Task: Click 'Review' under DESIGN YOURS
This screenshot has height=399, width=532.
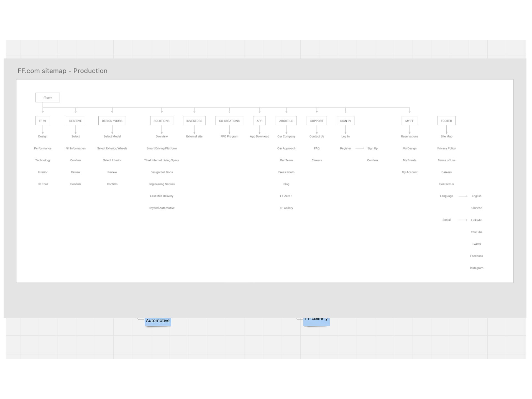Action: click(x=112, y=172)
